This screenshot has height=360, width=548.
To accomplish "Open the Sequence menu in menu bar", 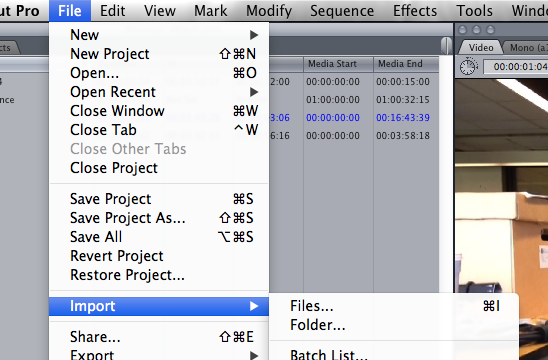I will pos(342,11).
